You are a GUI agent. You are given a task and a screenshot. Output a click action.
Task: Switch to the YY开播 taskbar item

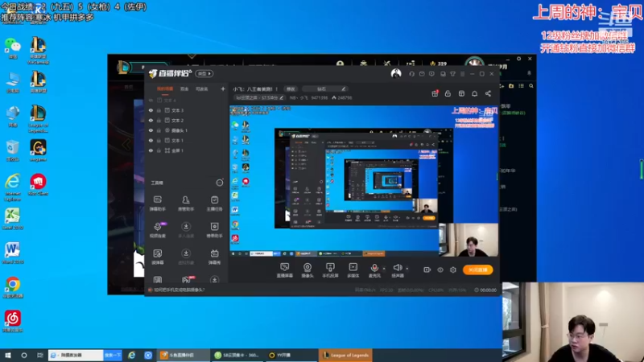(291, 356)
